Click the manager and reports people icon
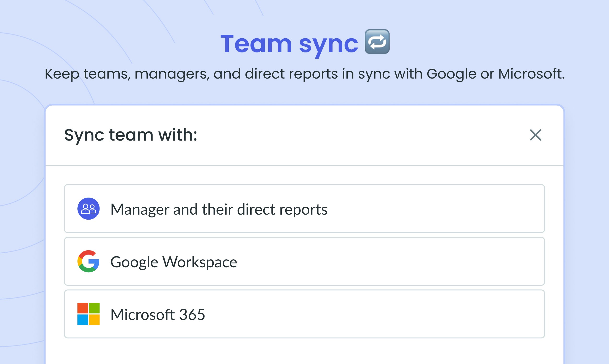The width and height of the screenshot is (609, 364). tap(88, 209)
